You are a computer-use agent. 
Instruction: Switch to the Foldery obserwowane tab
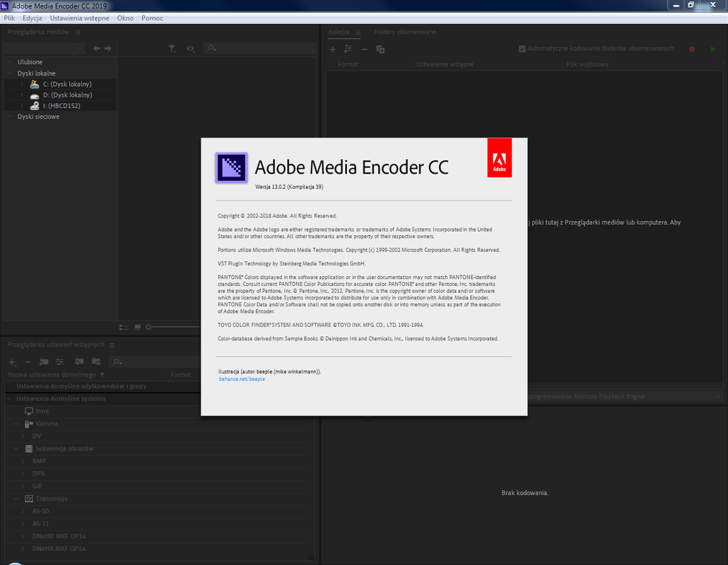[405, 32]
